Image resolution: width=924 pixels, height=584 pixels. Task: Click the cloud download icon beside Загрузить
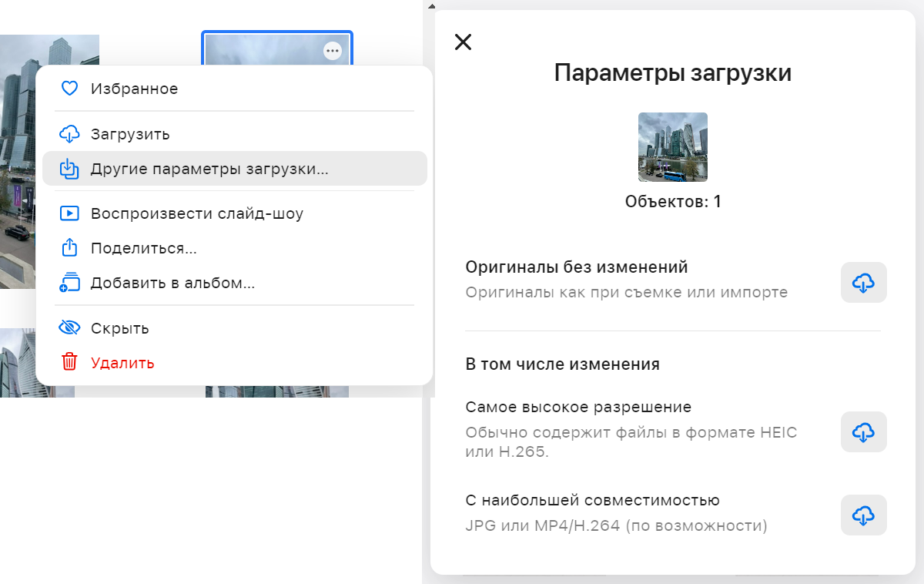69,134
